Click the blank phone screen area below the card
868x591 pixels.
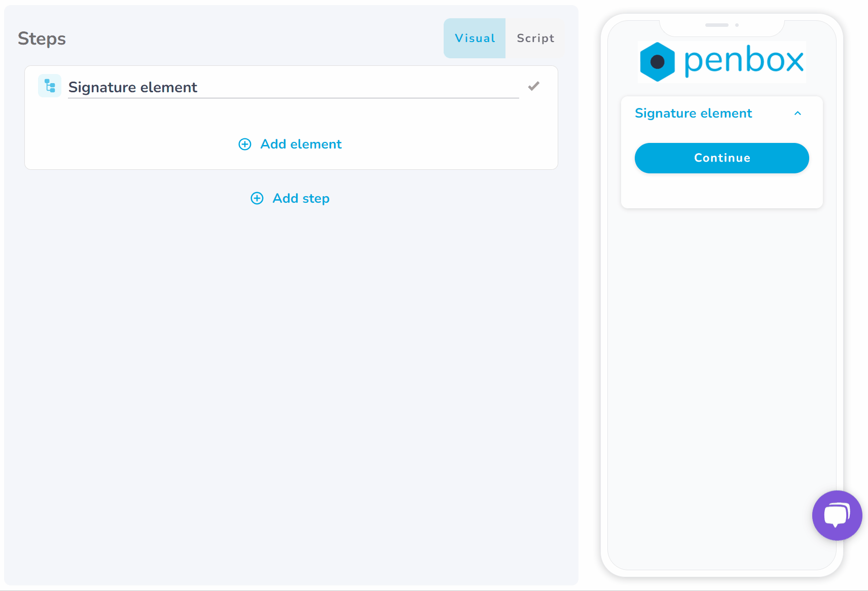[x=722, y=355]
